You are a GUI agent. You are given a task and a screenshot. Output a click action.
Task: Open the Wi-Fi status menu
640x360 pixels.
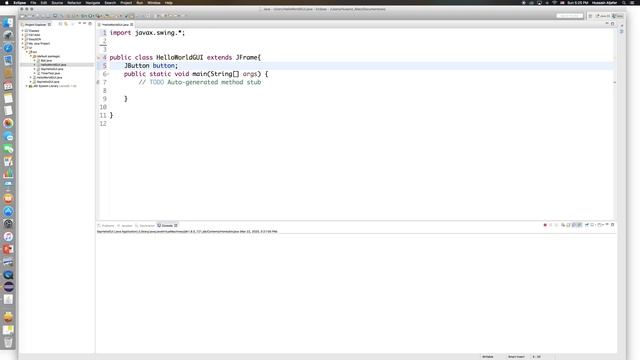[555, 2]
